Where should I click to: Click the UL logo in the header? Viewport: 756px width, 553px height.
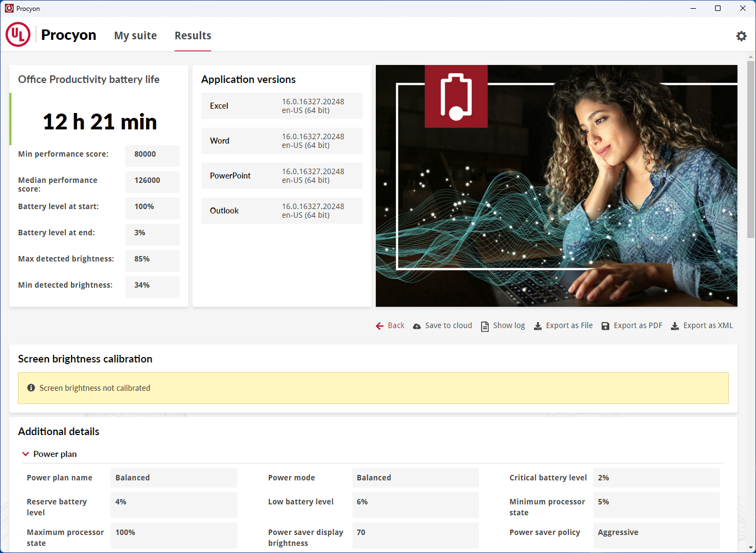[18, 34]
